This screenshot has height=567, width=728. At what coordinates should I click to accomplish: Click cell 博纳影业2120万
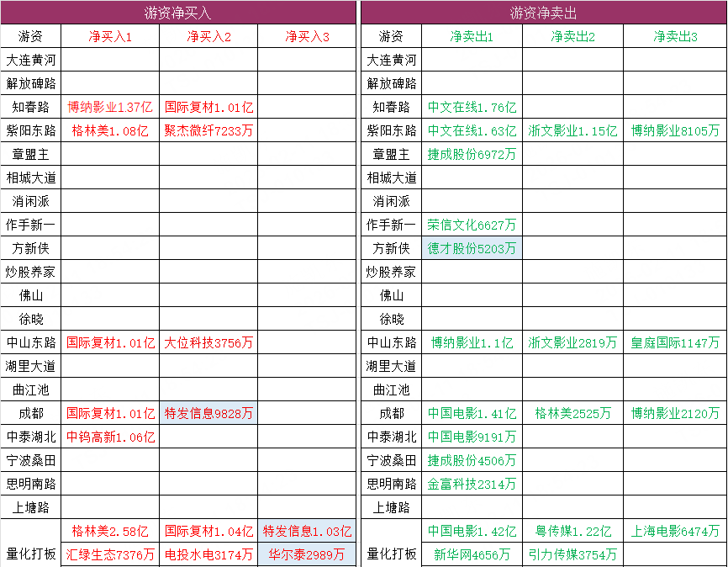pos(675,413)
